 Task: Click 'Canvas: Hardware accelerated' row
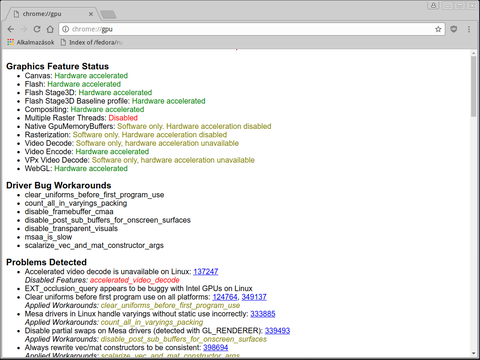pyautogui.click(x=76, y=76)
